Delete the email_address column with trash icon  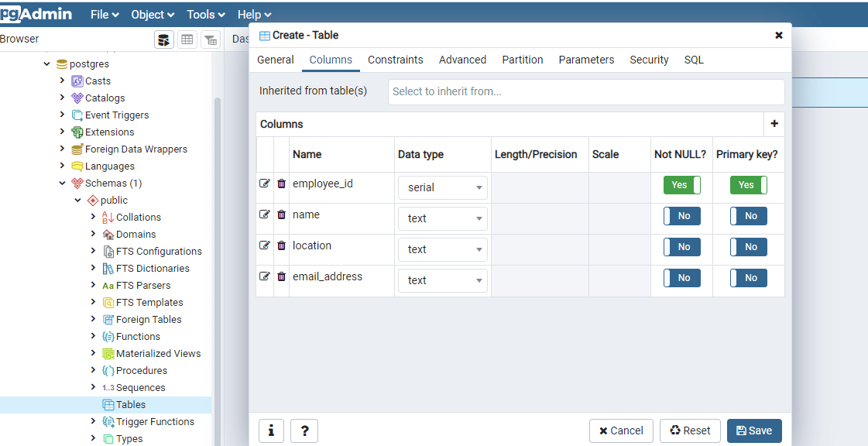281,276
